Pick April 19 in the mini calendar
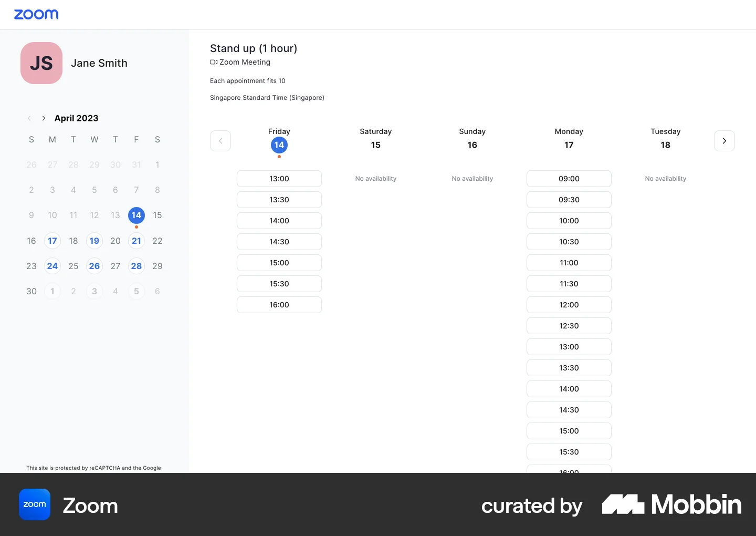The image size is (756, 536). click(94, 241)
